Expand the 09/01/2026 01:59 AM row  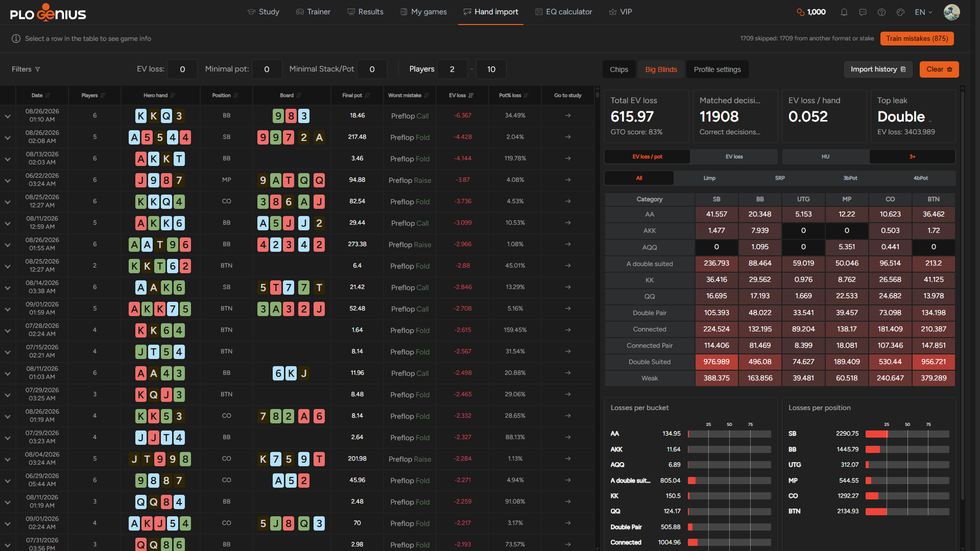8,309
